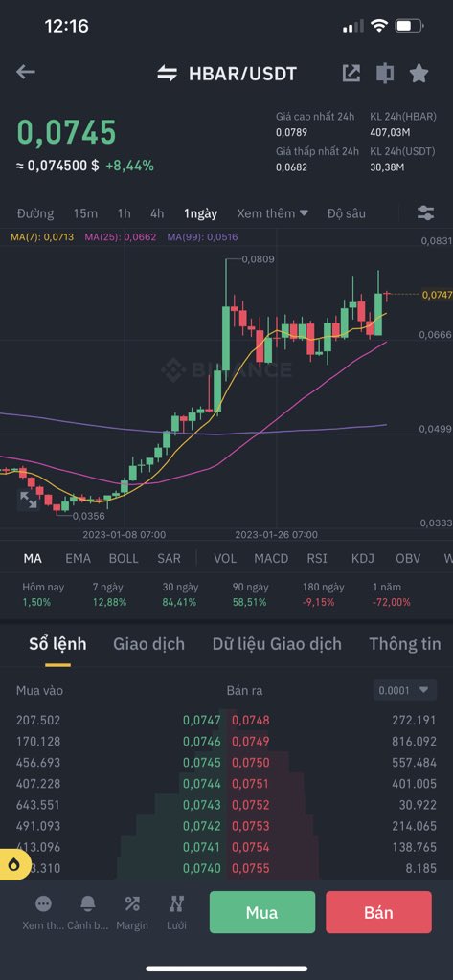The width and height of the screenshot is (453, 980).
Task: Open the compare split-screen icon
Action: (385, 73)
